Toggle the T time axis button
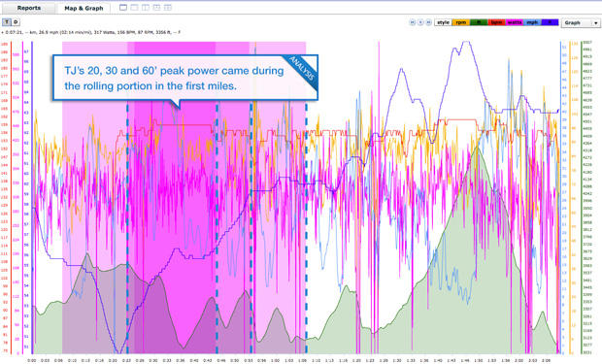602x364 pixels. pyautogui.click(x=7, y=22)
